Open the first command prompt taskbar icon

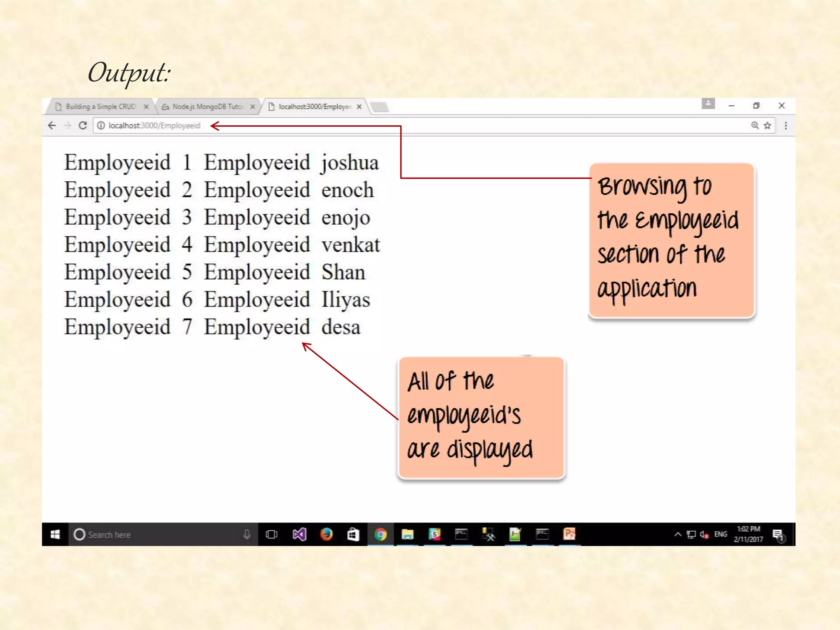point(461,534)
